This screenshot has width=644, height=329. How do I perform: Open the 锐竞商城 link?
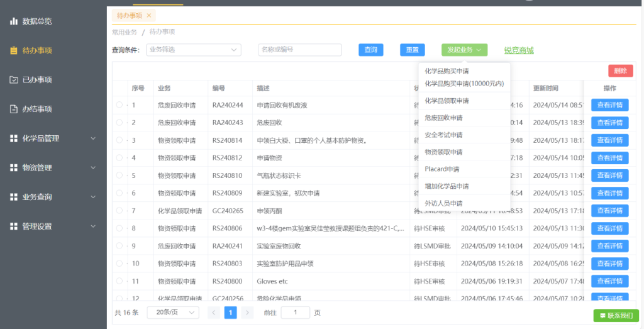pos(519,50)
